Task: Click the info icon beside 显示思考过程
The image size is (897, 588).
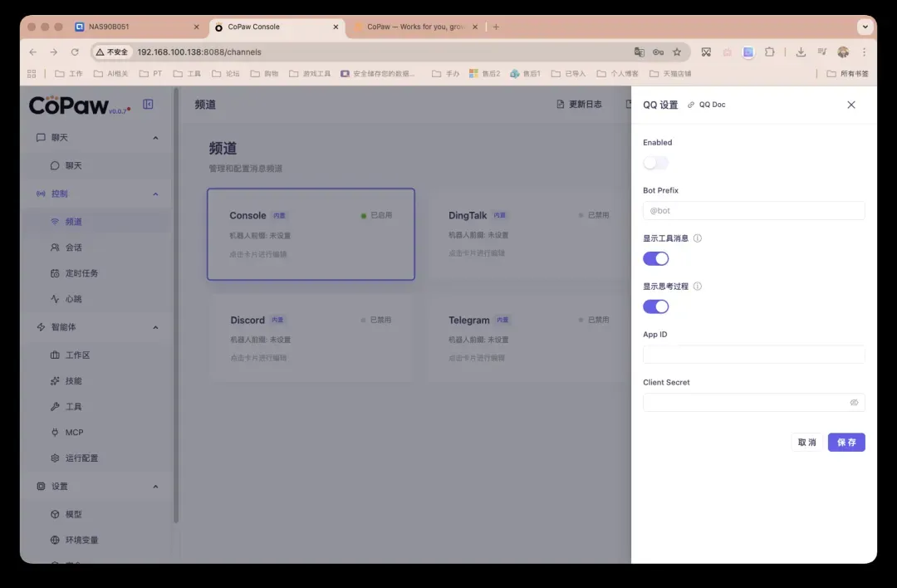Action: 698,287
